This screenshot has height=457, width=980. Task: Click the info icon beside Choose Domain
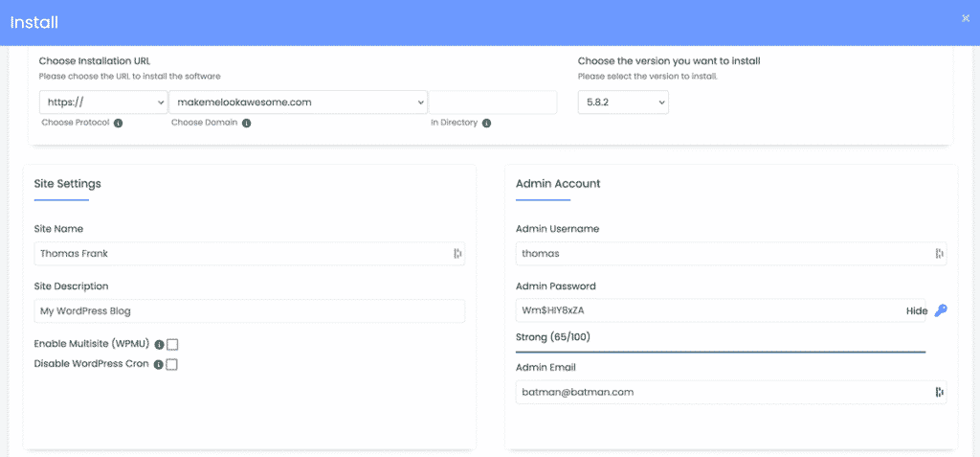[246, 124]
